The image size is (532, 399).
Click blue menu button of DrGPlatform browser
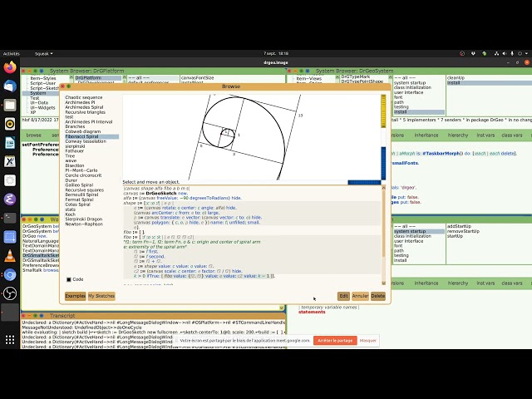coord(42,71)
